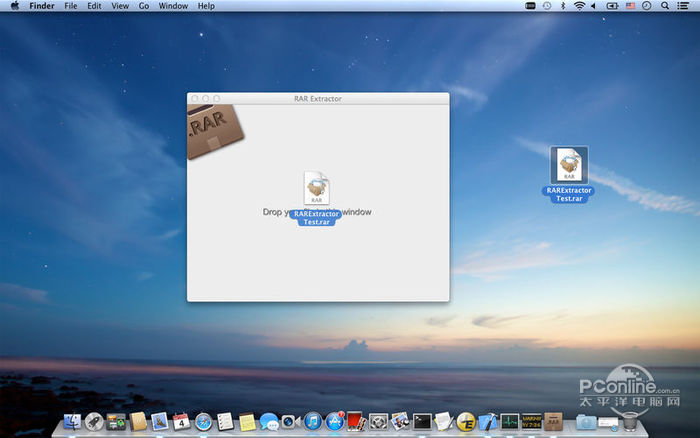
Task: Click the Spotlight search magnifier icon
Action: coord(665,6)
